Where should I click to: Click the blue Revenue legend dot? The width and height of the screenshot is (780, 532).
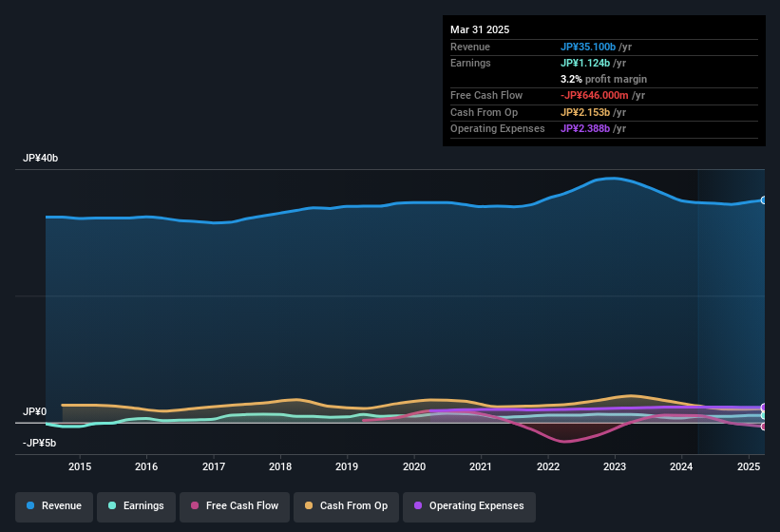coord(30,505)
